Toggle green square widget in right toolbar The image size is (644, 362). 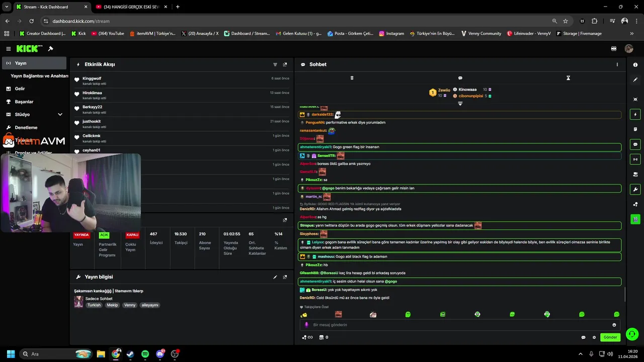(x=635, y=219)
